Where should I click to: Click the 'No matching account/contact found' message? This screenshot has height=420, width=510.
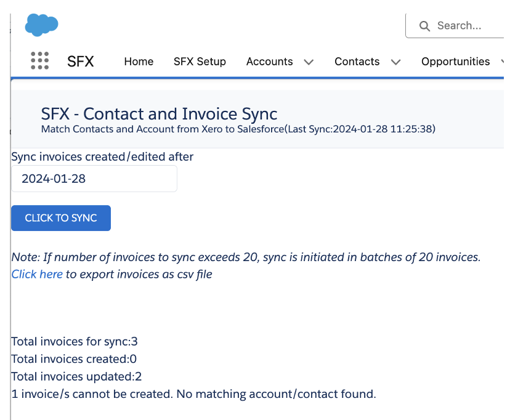point(193,394)
